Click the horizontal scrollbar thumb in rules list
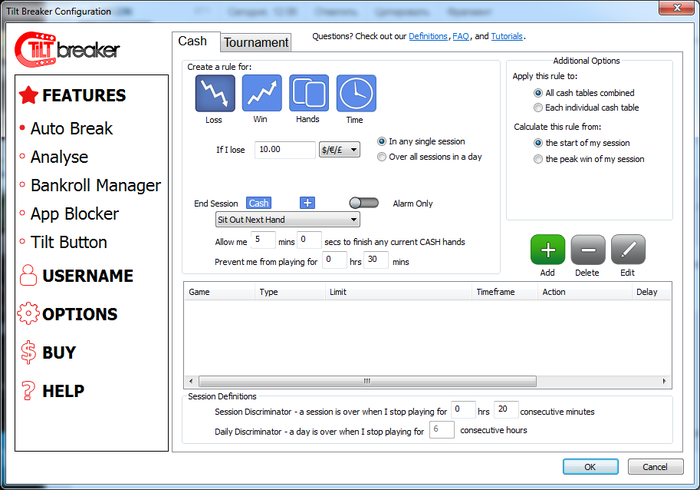Image resolution: width=700 pixels, height=490 pixels. pos(367,381)
